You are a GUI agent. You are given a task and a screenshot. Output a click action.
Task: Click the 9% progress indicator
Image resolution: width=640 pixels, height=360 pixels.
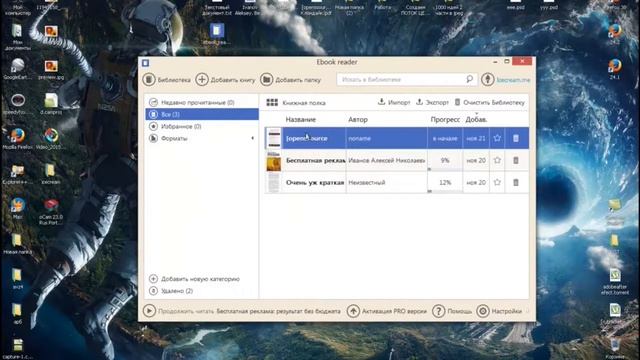pos(445,160)
